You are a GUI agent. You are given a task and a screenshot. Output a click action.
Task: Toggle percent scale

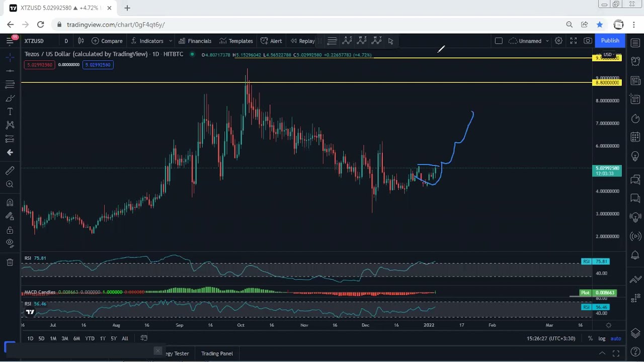pos(590,338)
